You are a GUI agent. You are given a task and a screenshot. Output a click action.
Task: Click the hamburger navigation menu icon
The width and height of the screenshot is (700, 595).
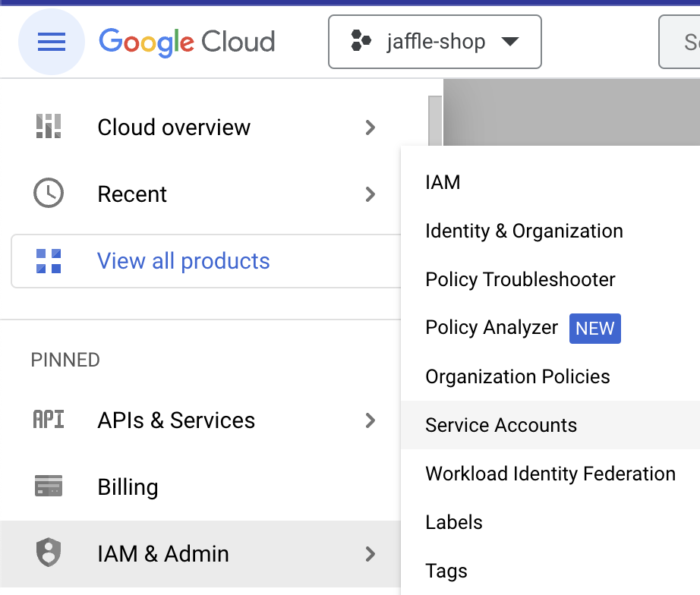(52, 42)
